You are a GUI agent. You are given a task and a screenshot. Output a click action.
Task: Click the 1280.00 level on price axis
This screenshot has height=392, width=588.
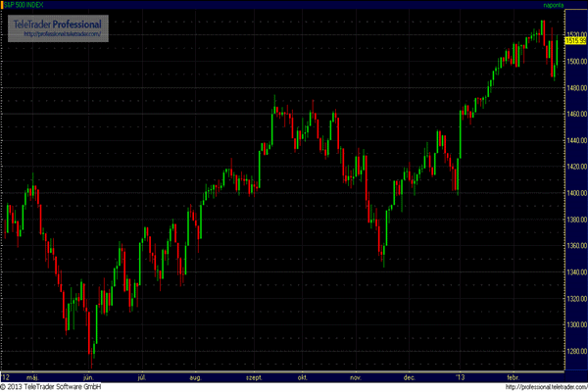[x=575, y=351]
